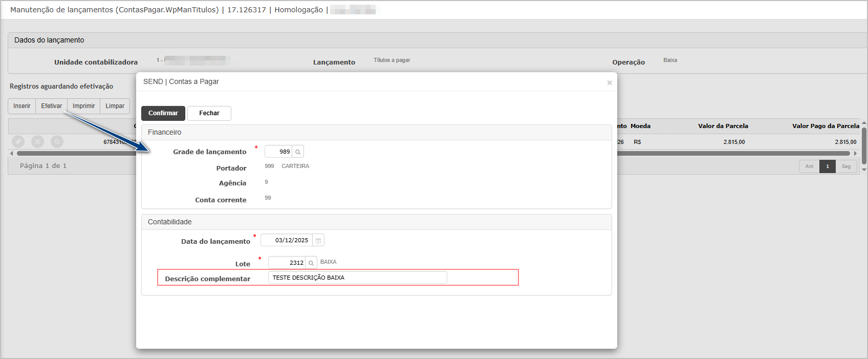The image size is (868, 359).
Task: Click Efetivar in the records toolbar
Action: click(52, 106)
